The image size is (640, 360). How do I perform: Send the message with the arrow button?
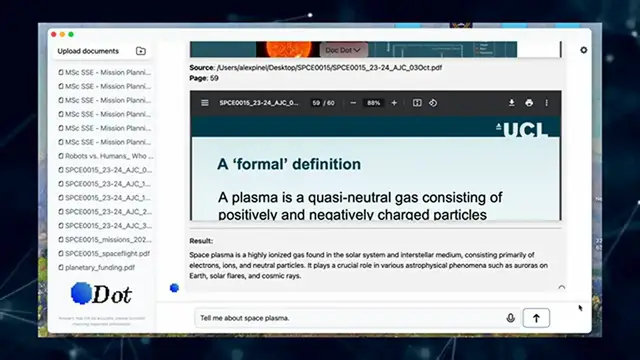[536, 318]
